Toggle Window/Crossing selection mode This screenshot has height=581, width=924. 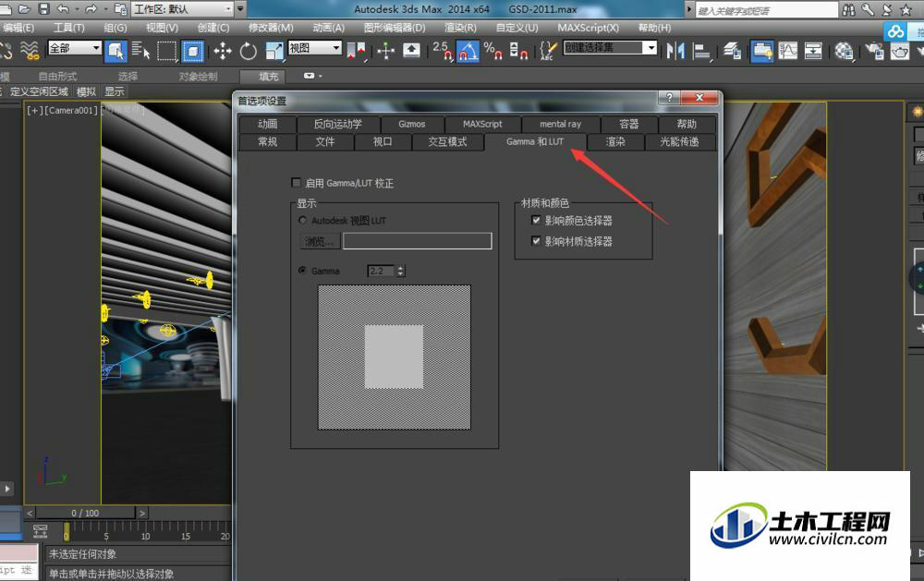[x=192, y=52]
